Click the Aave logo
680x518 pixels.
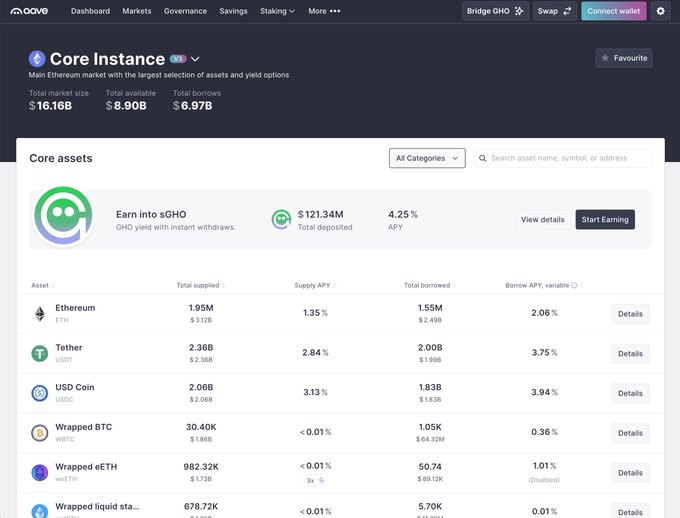[29, 11]
